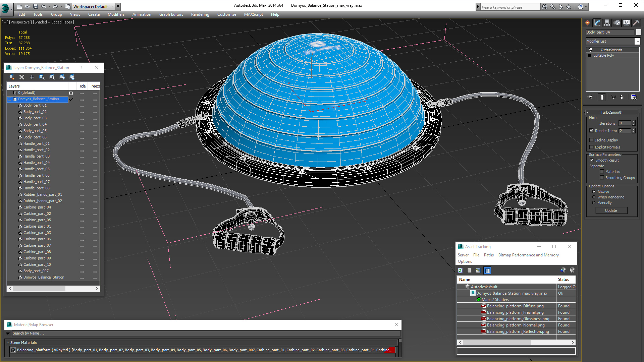The image size is (644, 362).
Task: Open the Hierarchy command panel tab
Action: pos(607,23)
